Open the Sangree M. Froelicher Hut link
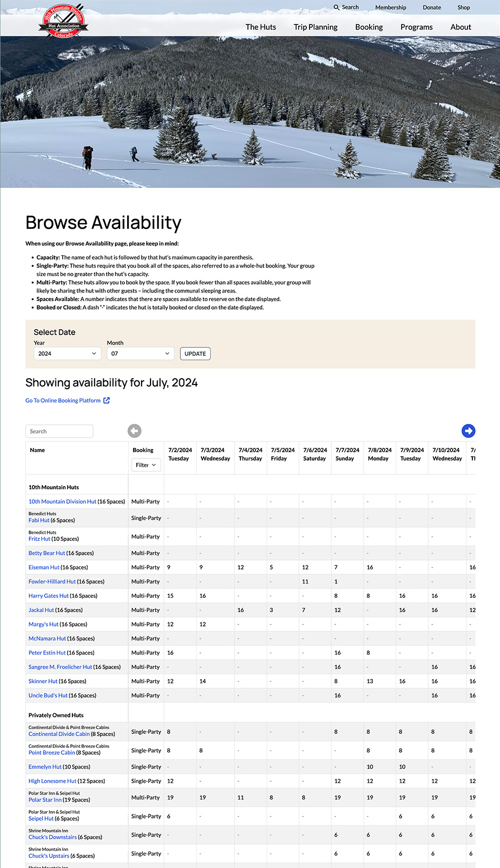Image resolution: width=500 pixels, height=868 pixels. click(60, 667)
